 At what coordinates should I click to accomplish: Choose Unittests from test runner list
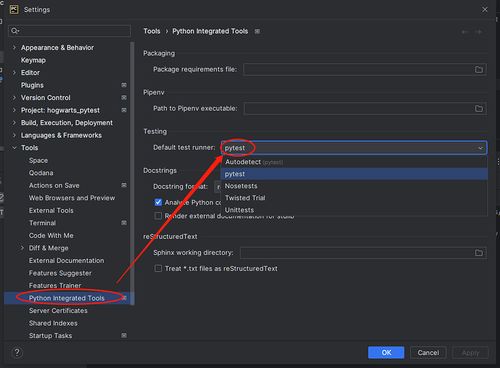click(x=354, y=210)
